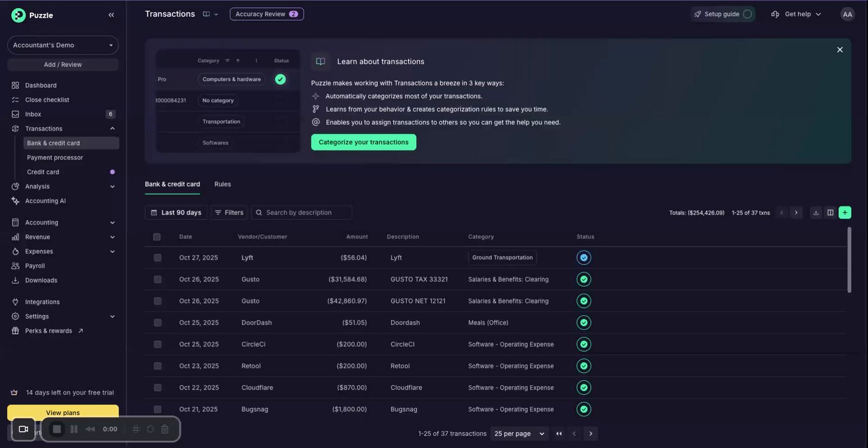Collapse the sidebar with double-chevron icon

coord(111,15)
